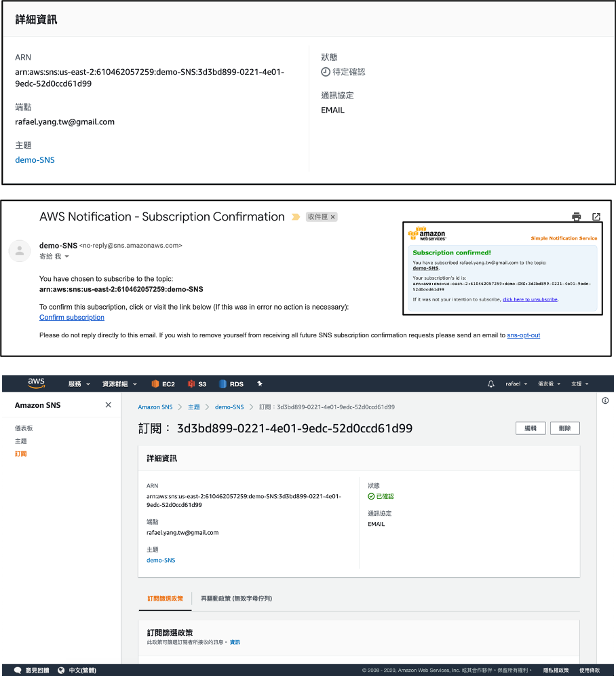Close the Amazon SNS sidebar panel
Viewport: 616px width, 676px height.
pos(108,405)
